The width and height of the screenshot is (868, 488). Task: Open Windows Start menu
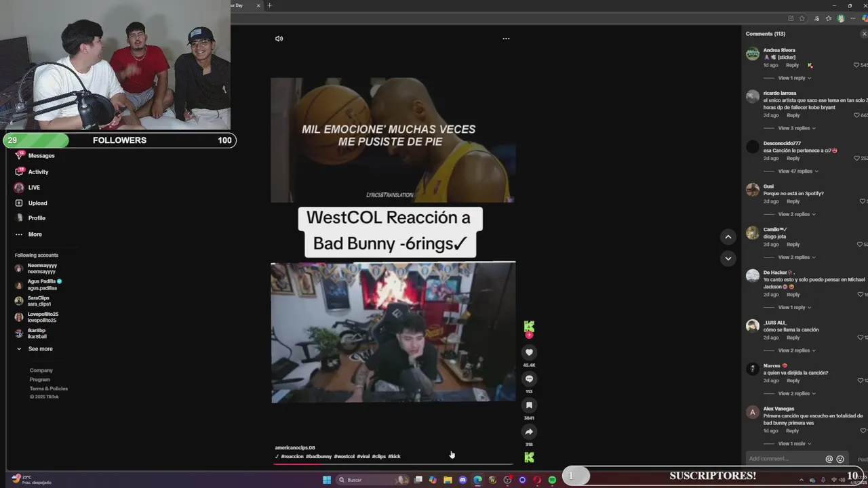click(326, 480)
